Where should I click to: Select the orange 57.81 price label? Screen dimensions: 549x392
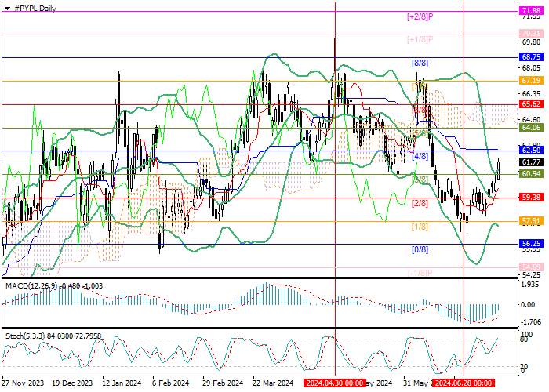point(531,220)
